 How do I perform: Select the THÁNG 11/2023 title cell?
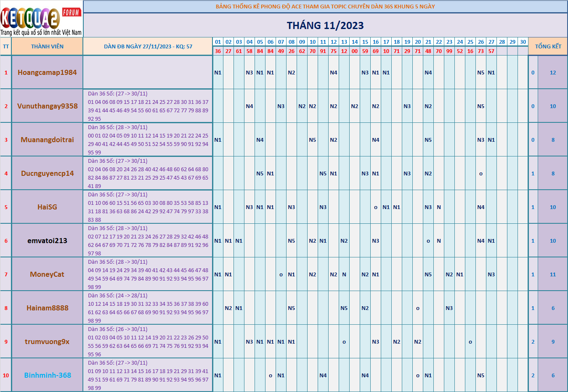pos(325,26)
